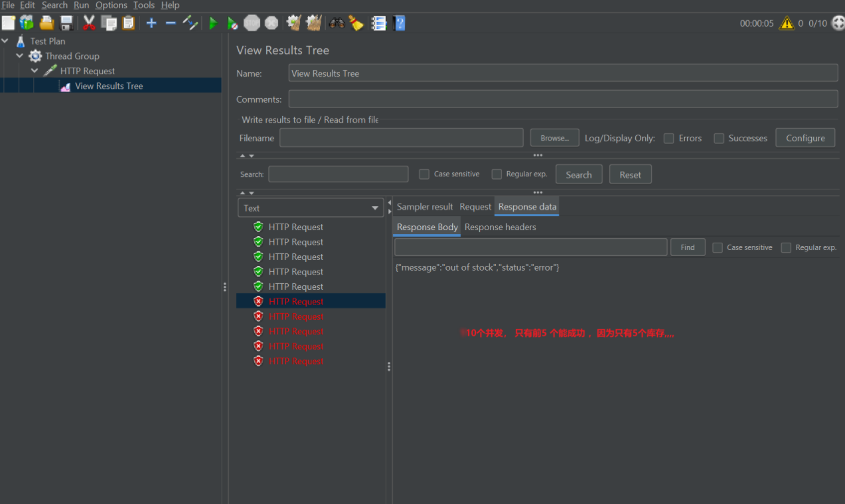The height and width of the screenshot is (504, 845).
Task: Focus the Find text field in Response Body
Action: point(531,247)
